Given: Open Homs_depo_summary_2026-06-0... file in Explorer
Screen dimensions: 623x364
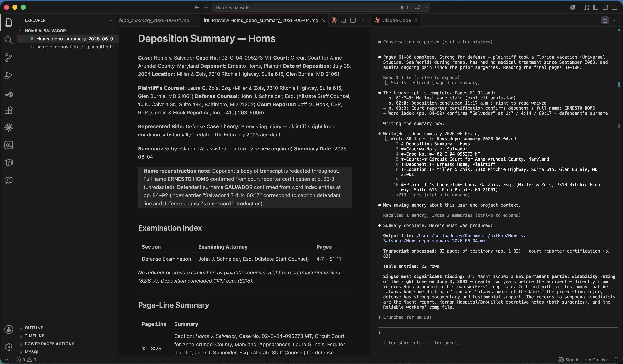Looking at the screenshot, I should [x=68, y=39].
